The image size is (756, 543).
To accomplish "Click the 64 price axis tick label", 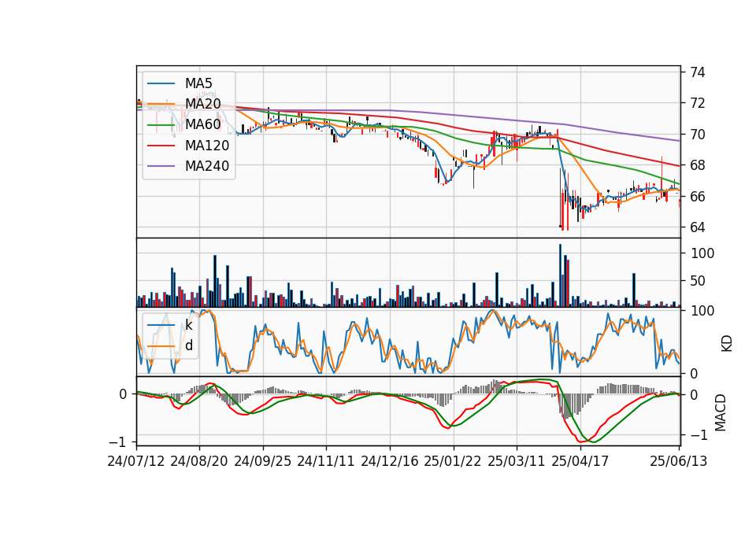I will (698, 227).
